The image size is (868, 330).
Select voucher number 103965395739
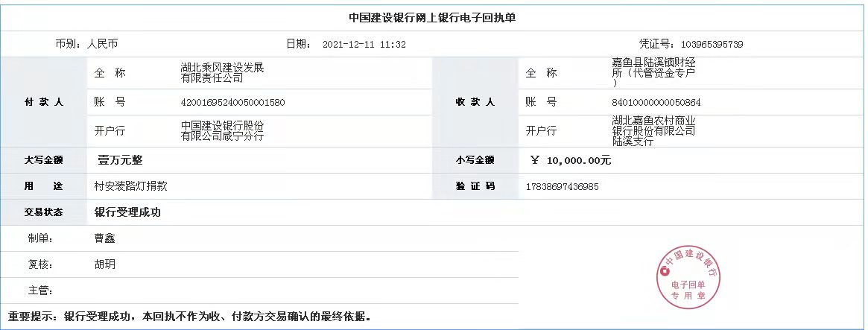(712, 44)
